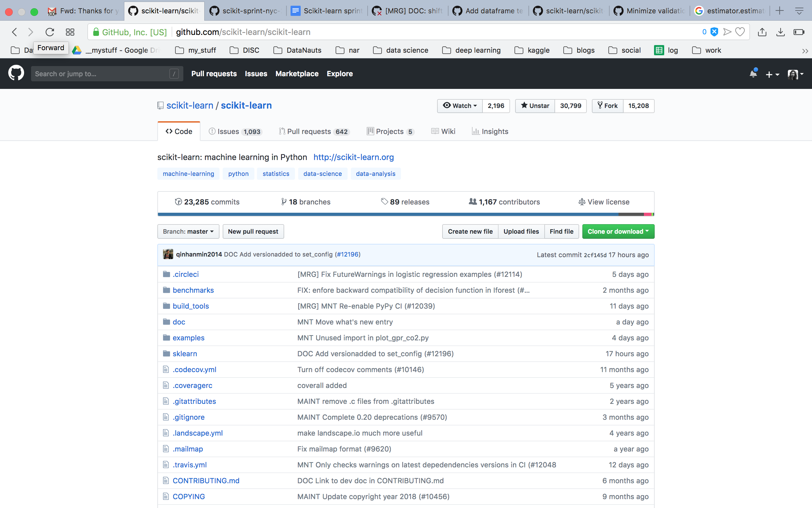Open the Pull requests repository tab
This screenshot has width=812, height=508.
click(x=314, y=131)
